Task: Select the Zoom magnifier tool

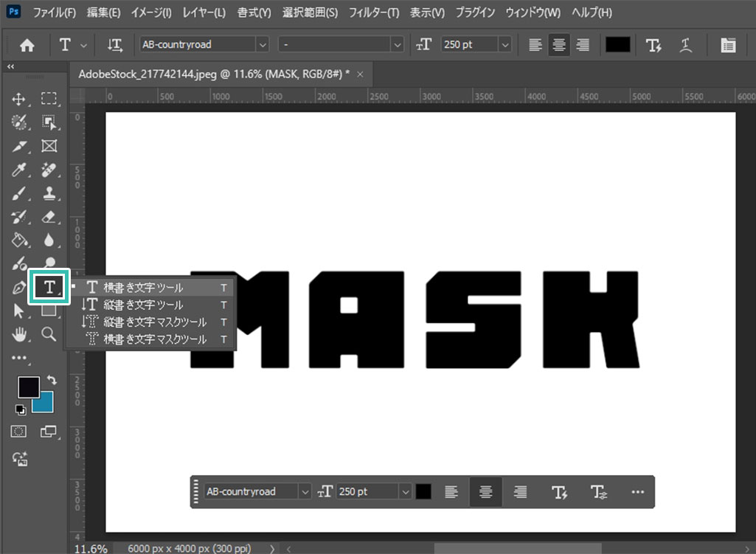Action: (49, 334)
